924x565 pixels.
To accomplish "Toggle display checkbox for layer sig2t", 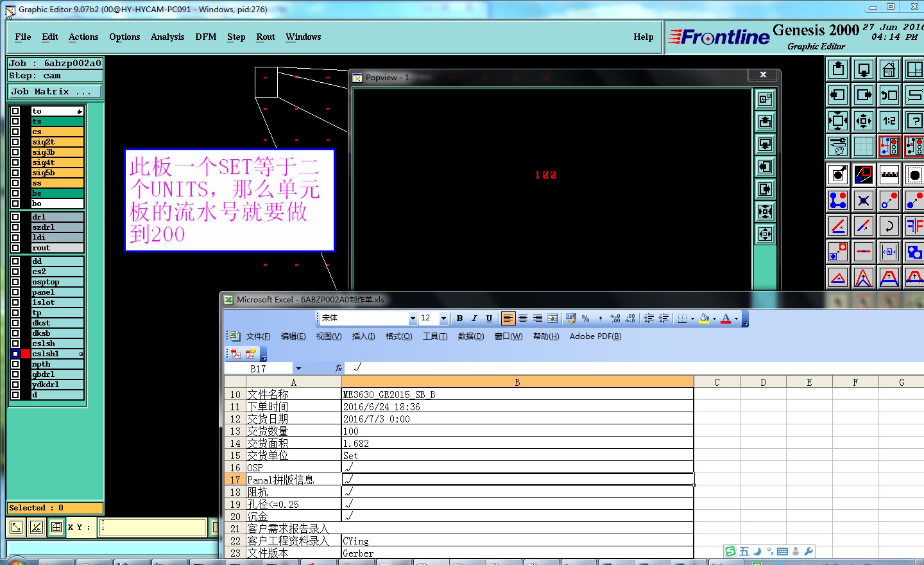I will (15, 142).
